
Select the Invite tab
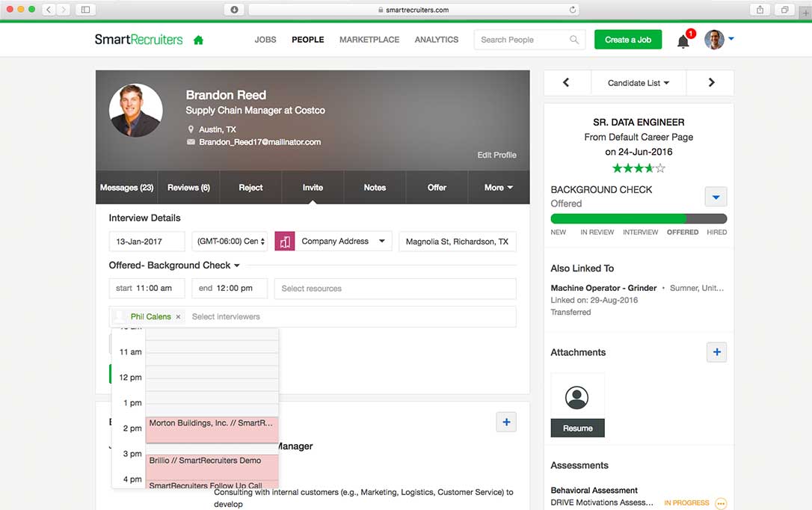313,188
